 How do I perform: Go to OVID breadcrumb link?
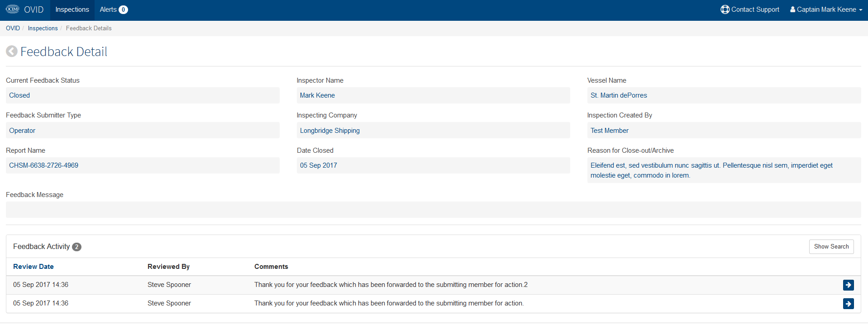pyautogui.click(x=13, y=28)
